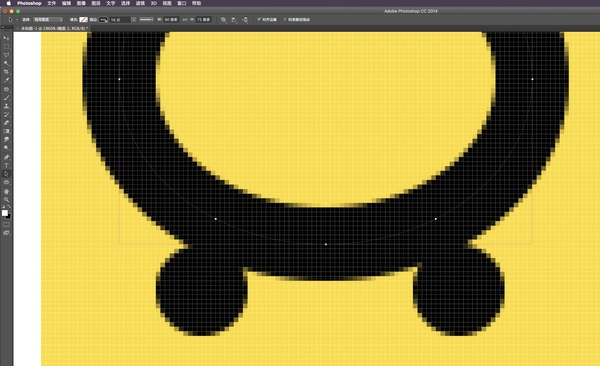
Task: Open path operations in options bar
Action: (x=223, y=20)
